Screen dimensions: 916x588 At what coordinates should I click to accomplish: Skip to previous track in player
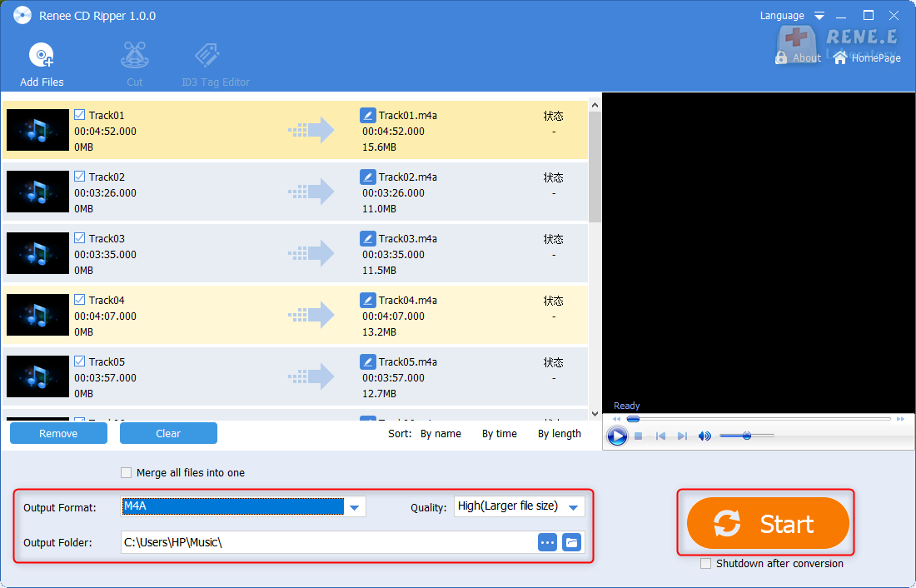[x=660, y=436]
